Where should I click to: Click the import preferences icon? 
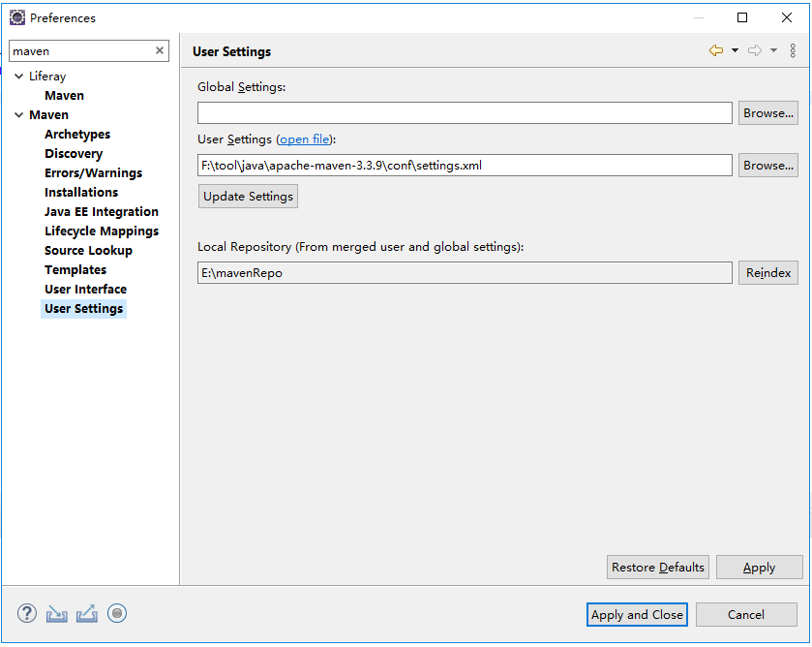tap(57, 613)
